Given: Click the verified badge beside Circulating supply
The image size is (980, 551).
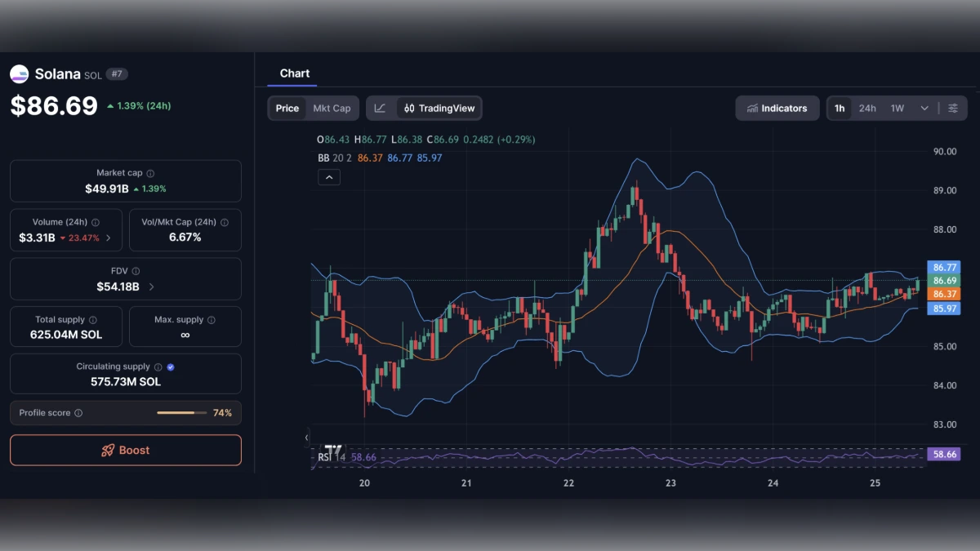Looking at the screenshot, I should [170, 366].
